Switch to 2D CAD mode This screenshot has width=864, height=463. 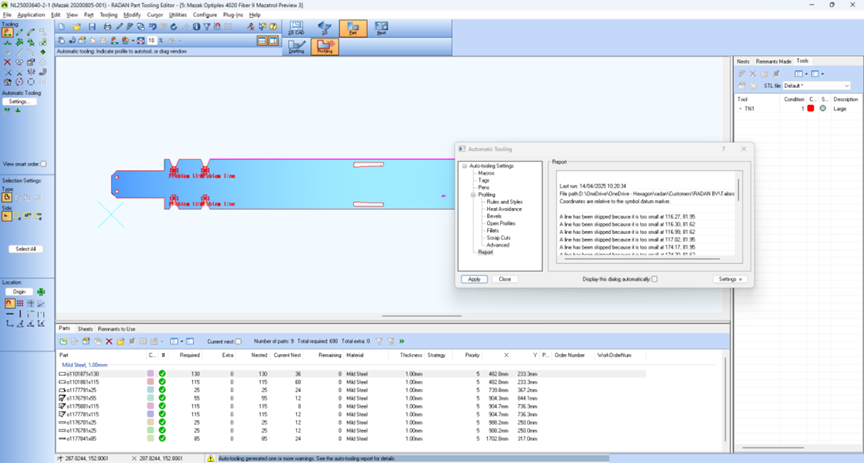tap(296, 28)
